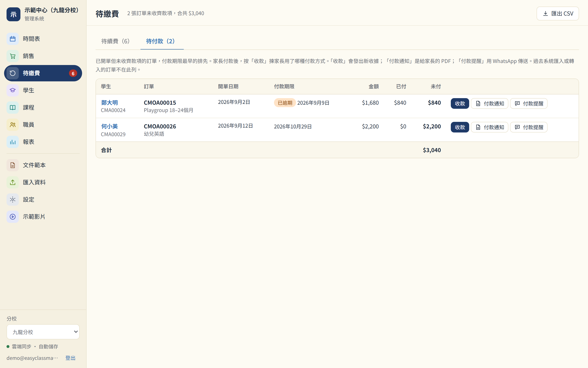Click the 示範影片 play icon
The width and height of the screenshot is (588, 368).
13,217
